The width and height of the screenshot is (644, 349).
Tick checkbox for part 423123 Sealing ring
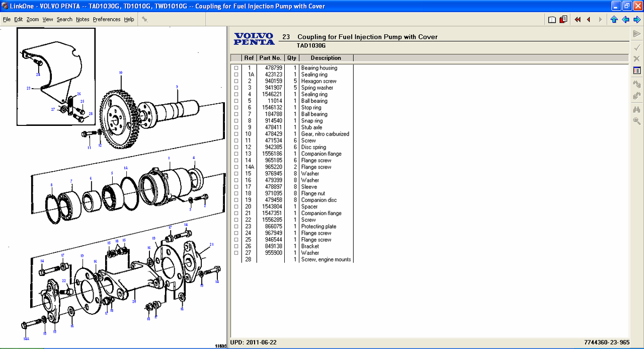coord(236,75)
